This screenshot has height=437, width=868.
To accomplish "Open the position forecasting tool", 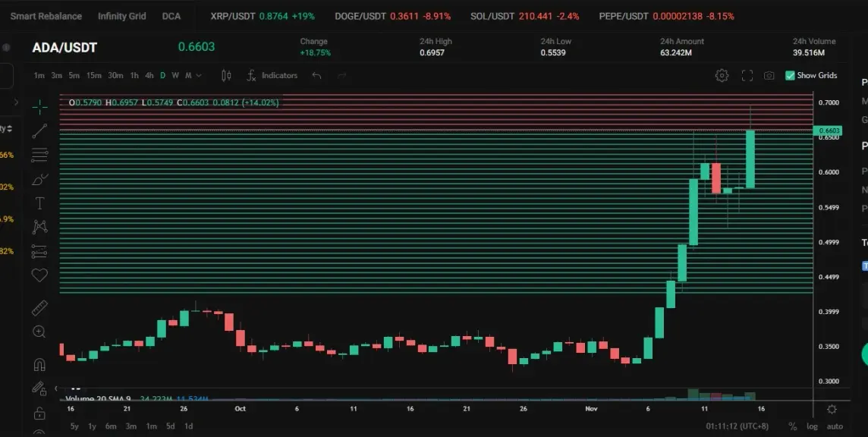I will [x=39, y=251].
